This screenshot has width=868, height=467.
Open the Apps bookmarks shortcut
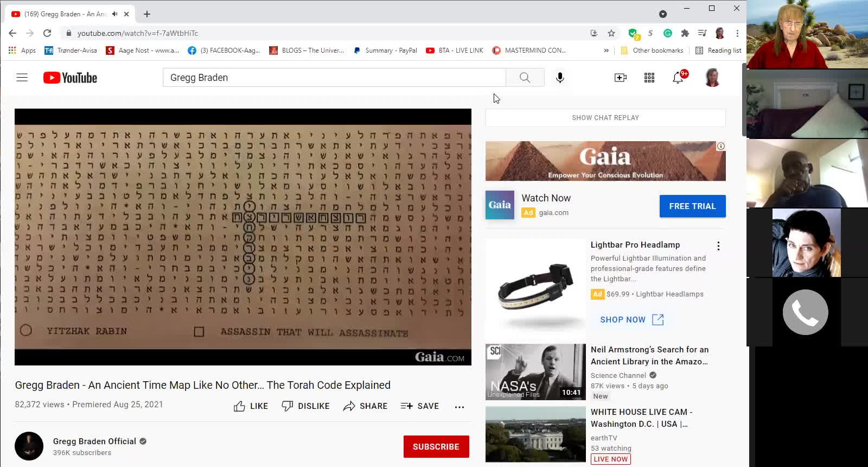pyautogui.click(x=22, y=51)
